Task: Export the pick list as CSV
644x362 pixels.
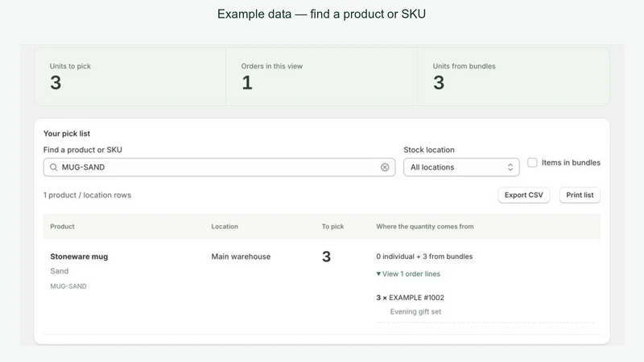Action: [x=524, y=195]
